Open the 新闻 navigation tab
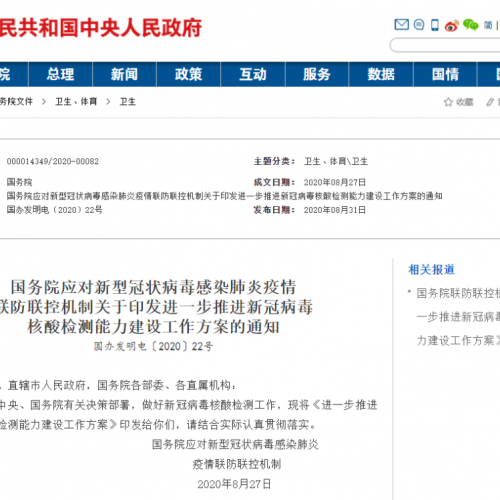Screen dimensions: 500x500 (x=124, y=74)
